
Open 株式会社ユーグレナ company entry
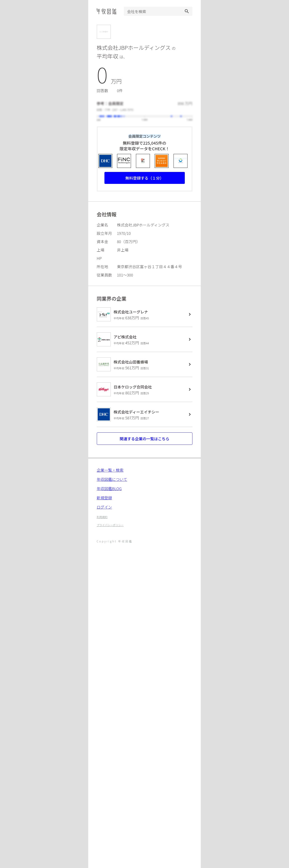(144, 314)
